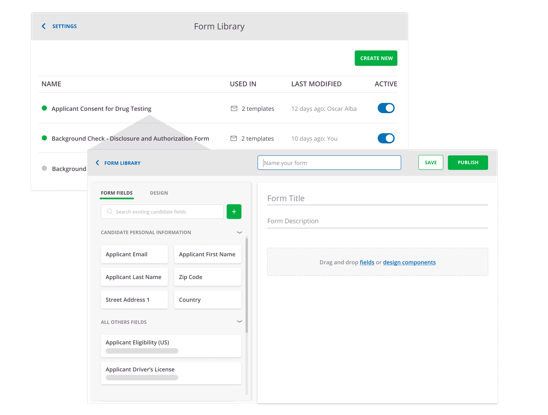This screenshot has width=548, height=415.
Task: Click the search magnifier icon in candidate fields
Action: coord(110,212)
